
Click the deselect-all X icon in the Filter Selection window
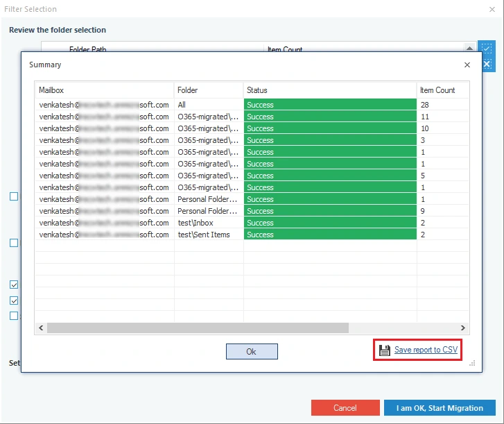488,64
